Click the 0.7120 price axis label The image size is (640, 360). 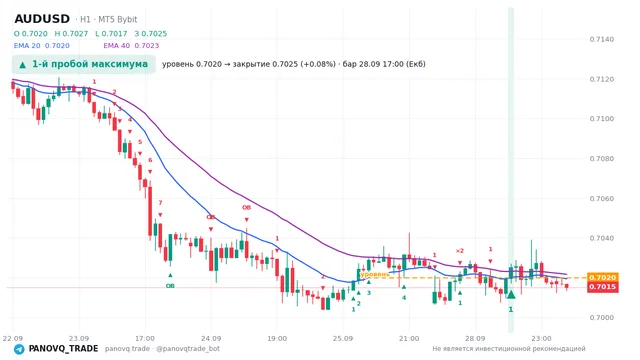click(x=602, y=79)
